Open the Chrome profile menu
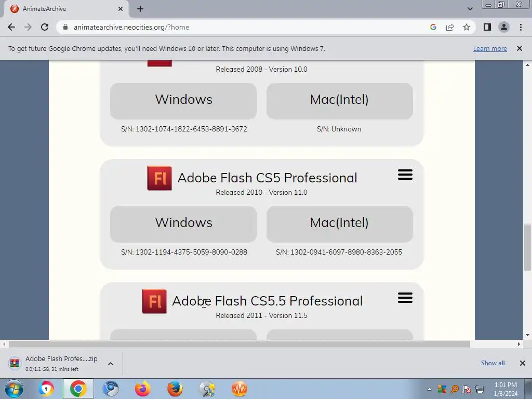532x399 pixels. click(x=504, y=27)
